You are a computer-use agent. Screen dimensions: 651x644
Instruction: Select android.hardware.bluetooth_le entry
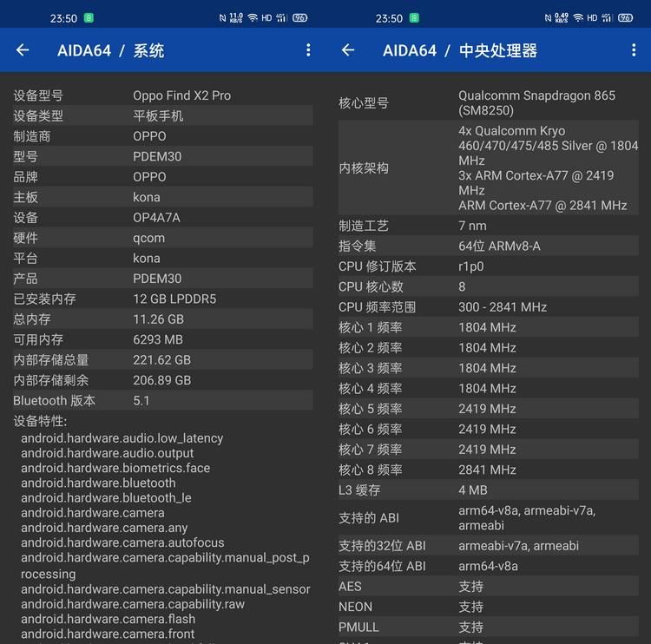coord(106,498)
